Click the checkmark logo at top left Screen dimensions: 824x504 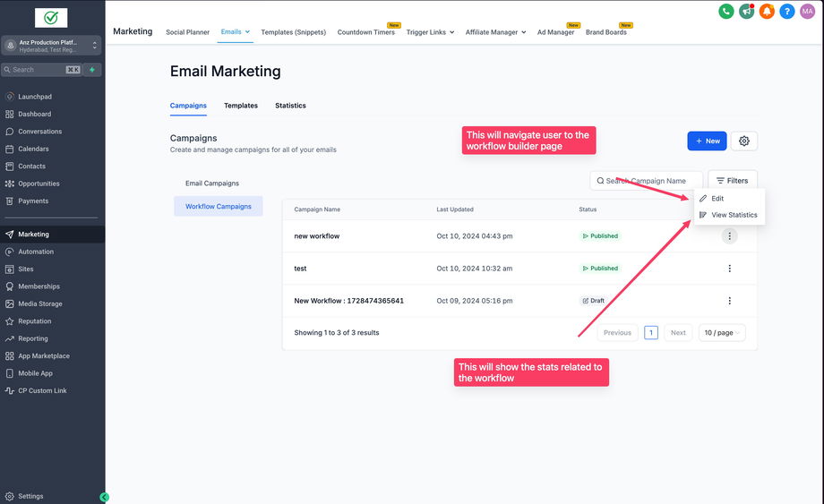point(51,18)
